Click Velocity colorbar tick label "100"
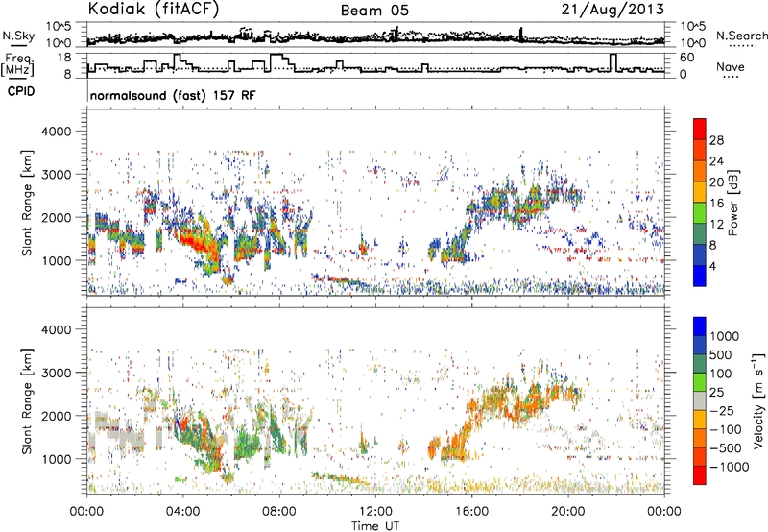 coord(721,374)
